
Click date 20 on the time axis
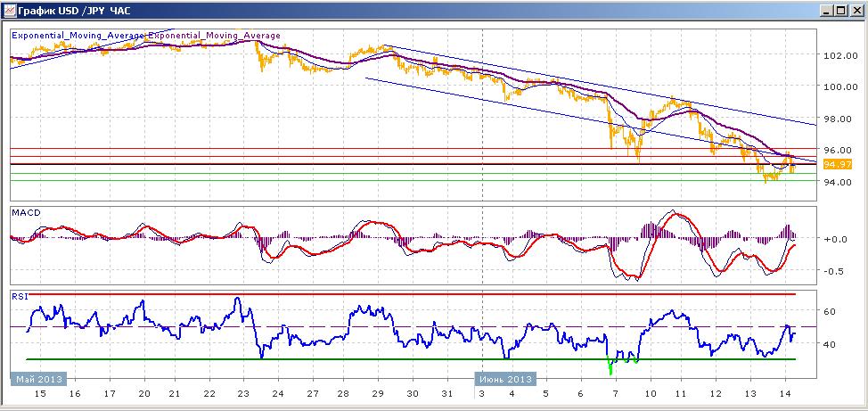click(x=144, y=394)
